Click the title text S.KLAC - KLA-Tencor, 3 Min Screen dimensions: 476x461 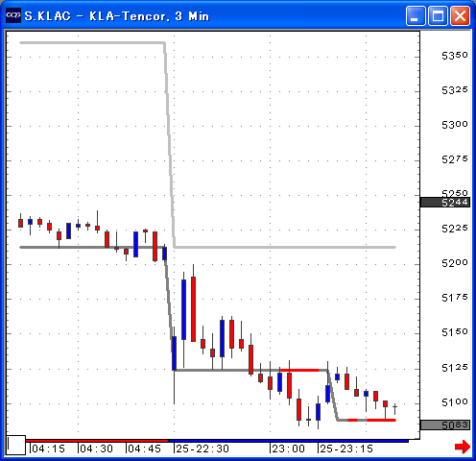117,16
